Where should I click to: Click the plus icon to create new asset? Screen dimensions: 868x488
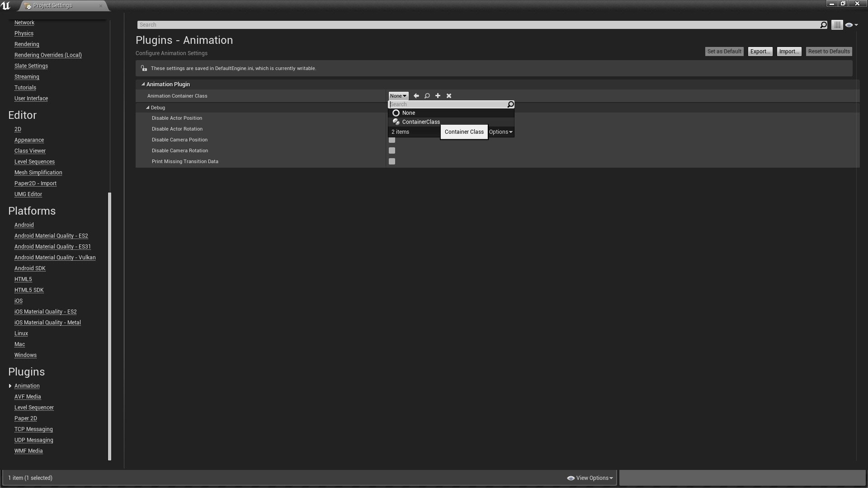[438, 96]
